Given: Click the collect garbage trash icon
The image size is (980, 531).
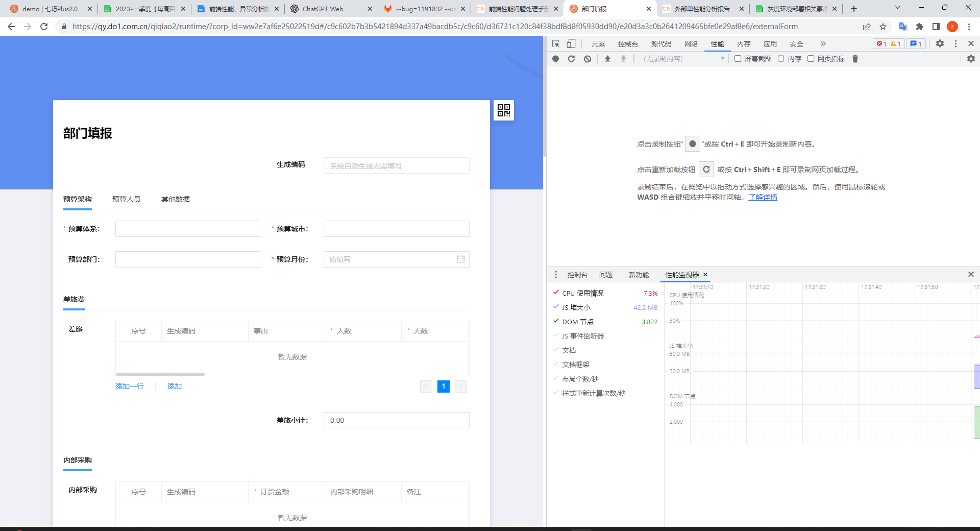Looking at the screenshot, I should [855, 59].
